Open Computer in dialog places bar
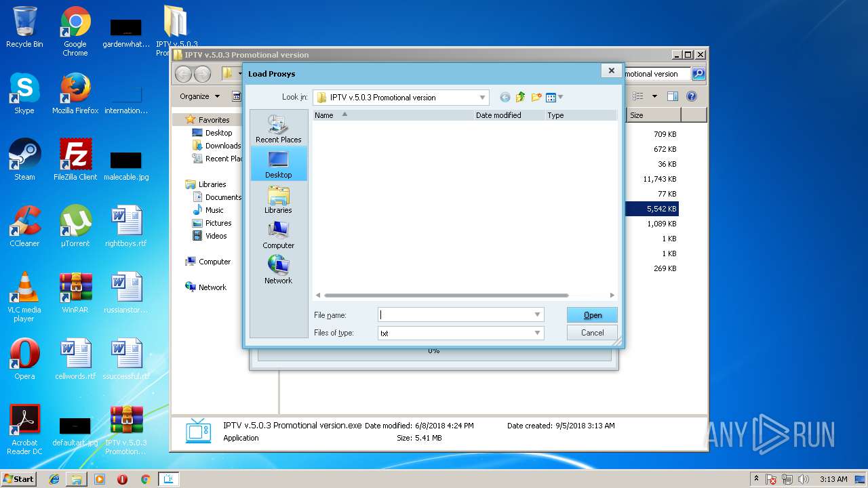 (278, 235)
